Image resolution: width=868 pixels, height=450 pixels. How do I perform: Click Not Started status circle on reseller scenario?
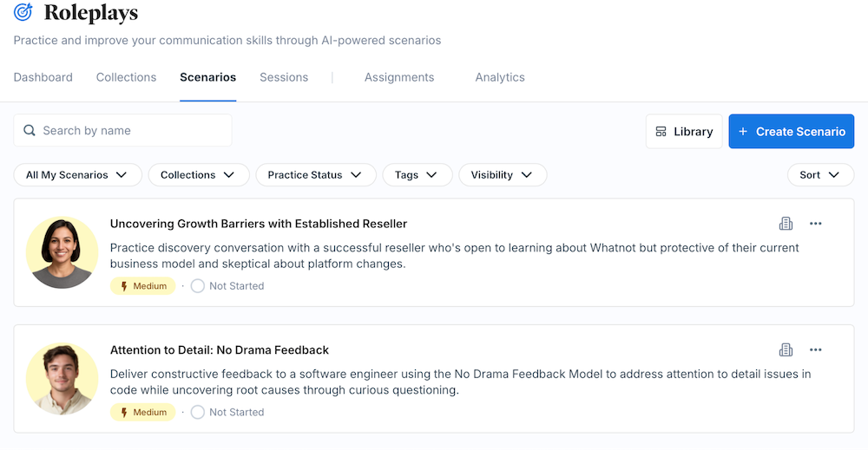tap(198, 286)
